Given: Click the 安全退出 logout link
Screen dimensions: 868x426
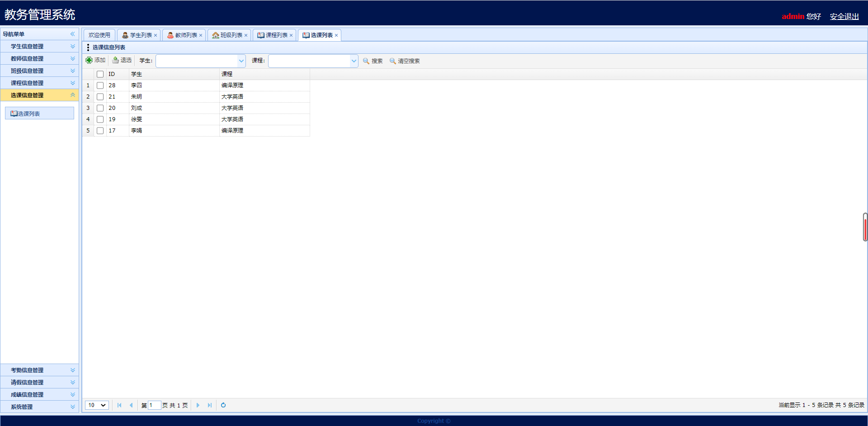Looking at the screenshot, I should pyautogui.click(x=844, y=16).
